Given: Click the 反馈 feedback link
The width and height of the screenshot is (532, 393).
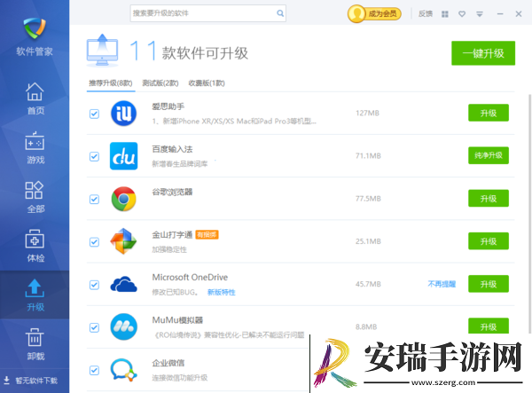Looking at the screenshot, I should [x=425, y=14].
